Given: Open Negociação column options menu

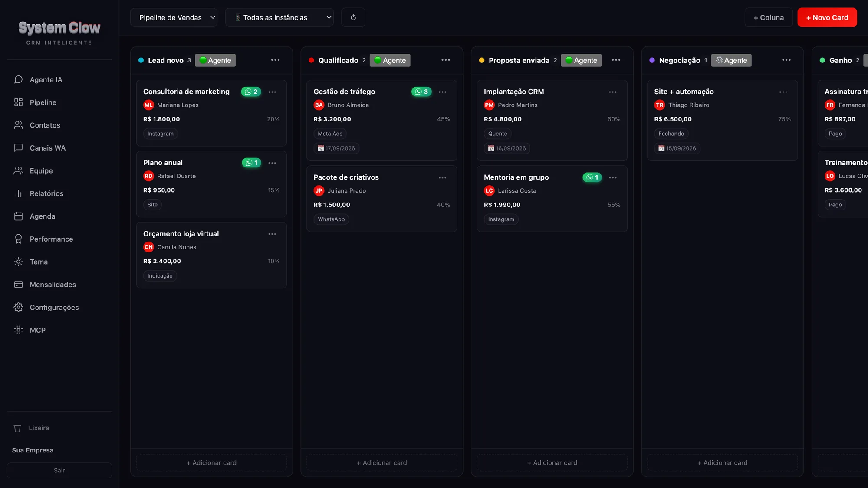Looking at the screenshot, I should pos(786,60).
